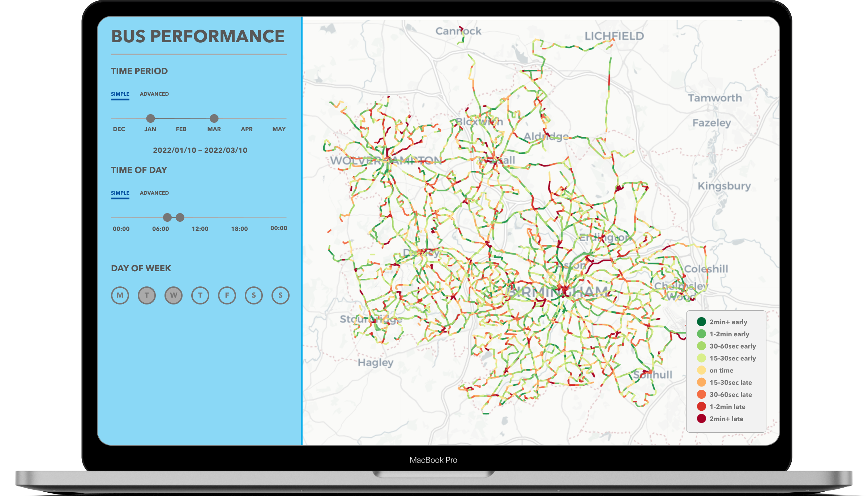Switch Time Period to the Advanced tab
The width and height of the screenshot is (868, 497).
click(x=154, y=94)
